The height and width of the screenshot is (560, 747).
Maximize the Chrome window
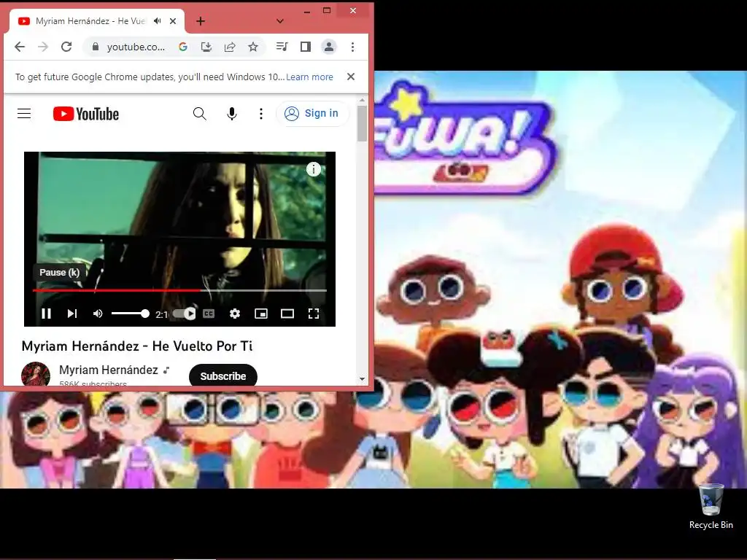327,10
